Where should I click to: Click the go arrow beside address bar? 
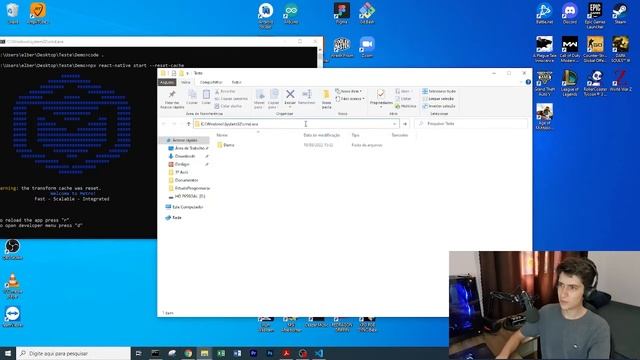click(405, 124)
